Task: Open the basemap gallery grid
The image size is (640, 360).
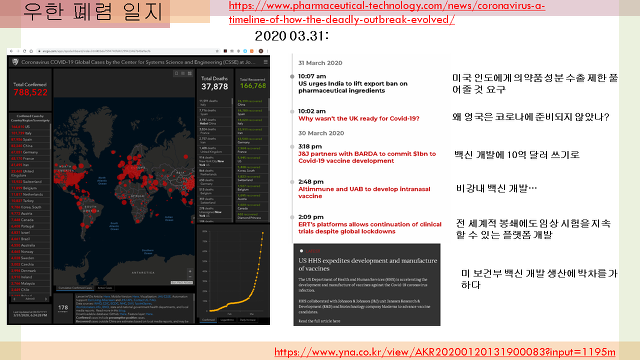Action: (x=189, y=73)
